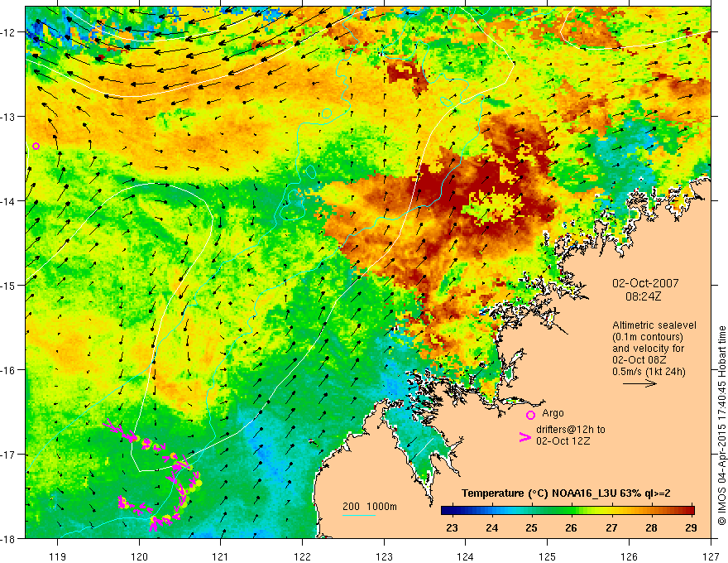Click the longitude axis label 124

click(x=466, y=556)
